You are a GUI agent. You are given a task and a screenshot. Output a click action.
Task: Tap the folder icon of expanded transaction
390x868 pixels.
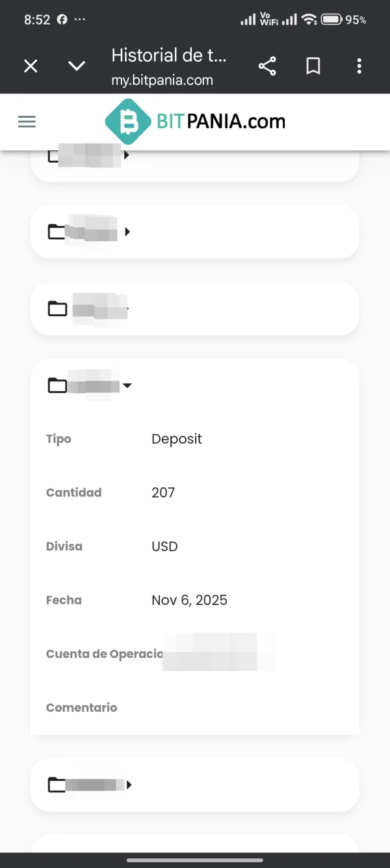pyautogui.click(x=57, y=386)
